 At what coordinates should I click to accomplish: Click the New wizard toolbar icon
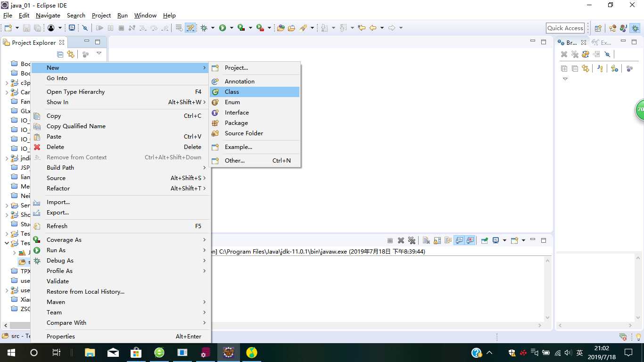click(x=8, y=28)
